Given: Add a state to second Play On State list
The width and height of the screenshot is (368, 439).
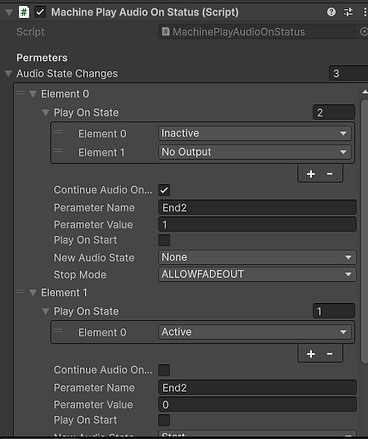Looking at the screenshot, I should (311, 354).
